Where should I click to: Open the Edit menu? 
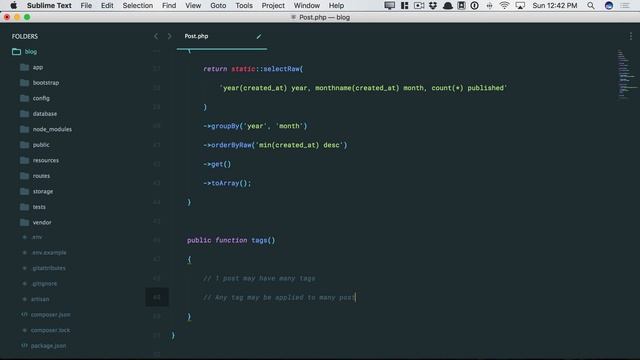point(107,5)
